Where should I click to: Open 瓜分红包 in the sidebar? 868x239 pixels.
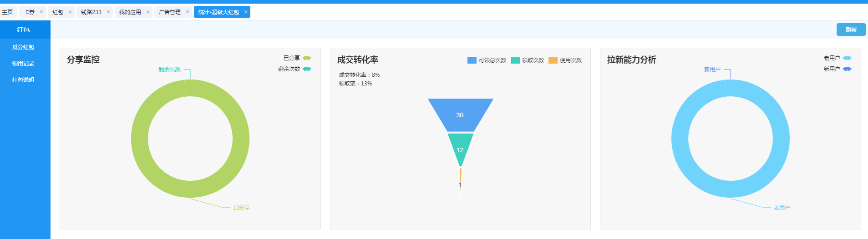click(x=23, y=47)
